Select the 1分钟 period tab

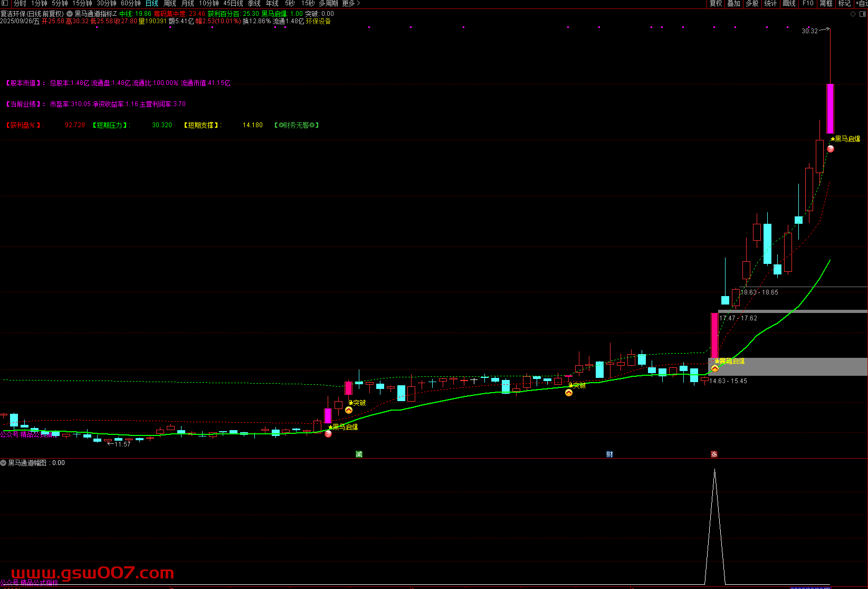39,3
